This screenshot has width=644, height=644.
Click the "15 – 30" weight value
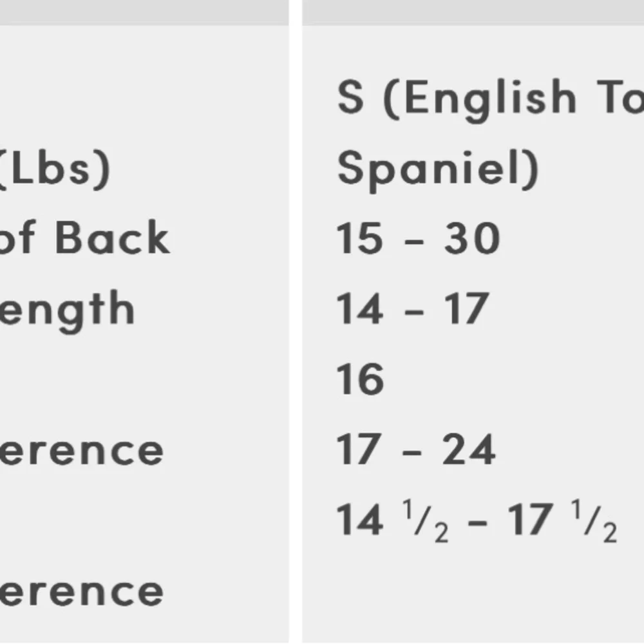418,238
